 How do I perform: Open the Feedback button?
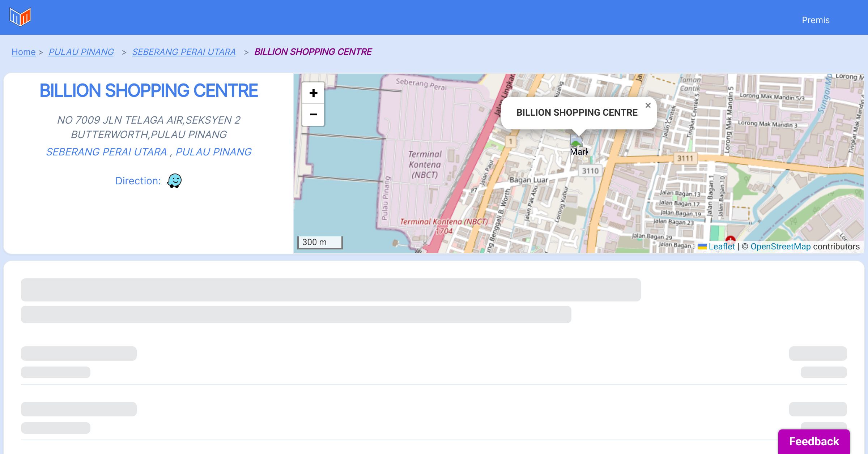click(x=814, y=441)
